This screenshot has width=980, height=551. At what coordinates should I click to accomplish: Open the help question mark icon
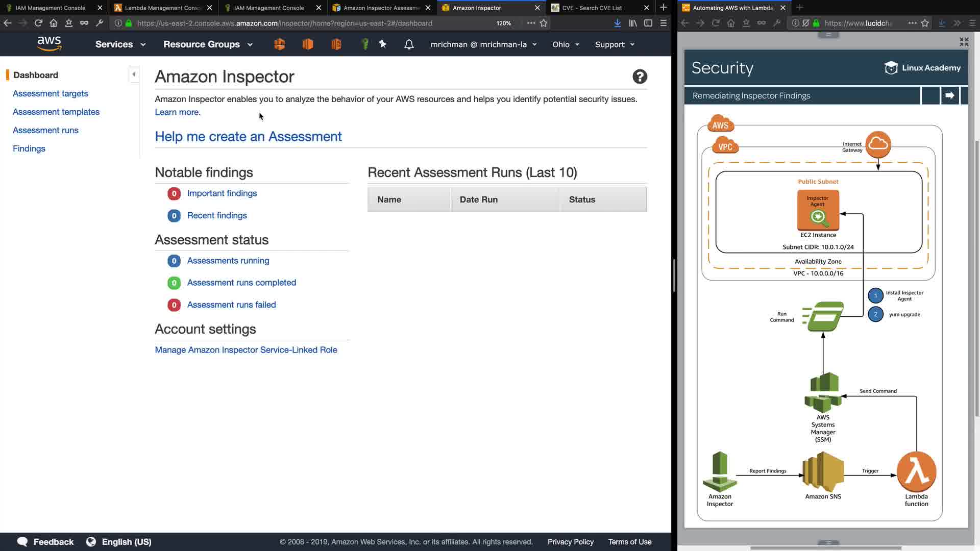point(640,77)
